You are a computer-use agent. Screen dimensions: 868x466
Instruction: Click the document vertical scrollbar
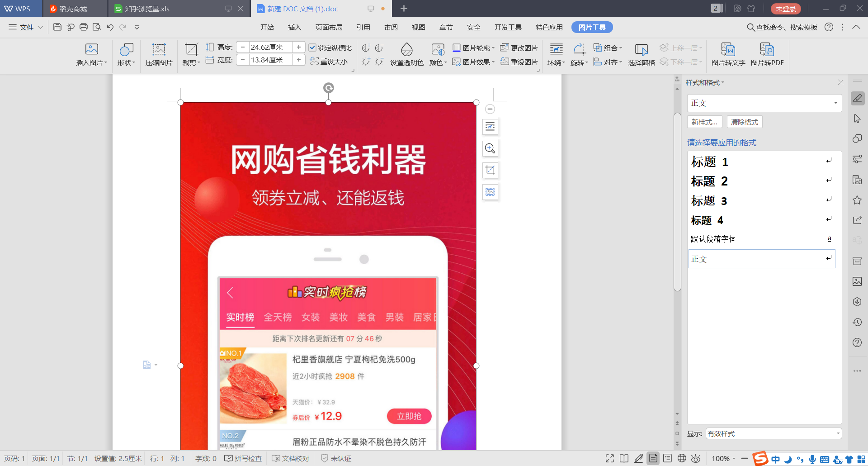[x=677, y=202]
